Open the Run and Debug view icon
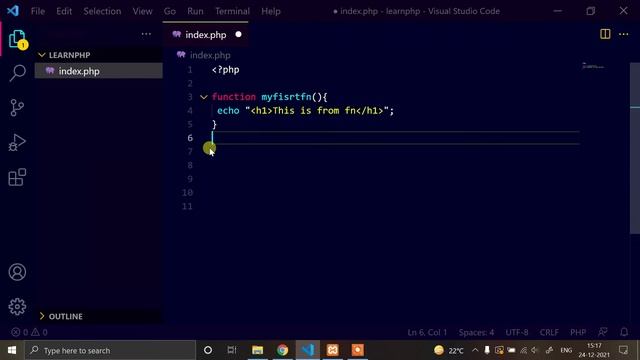The width and height of the screenshot is (640, 360). [x=17, y=142]
